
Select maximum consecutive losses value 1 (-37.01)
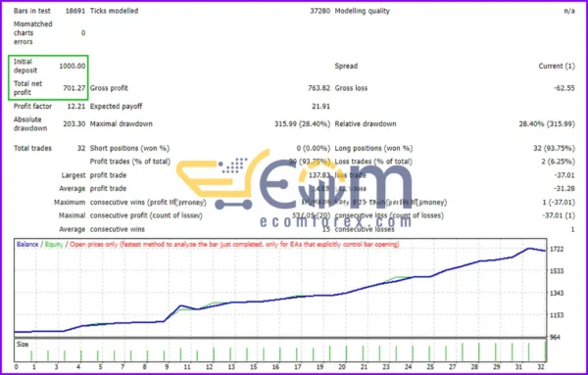point(559,202)
